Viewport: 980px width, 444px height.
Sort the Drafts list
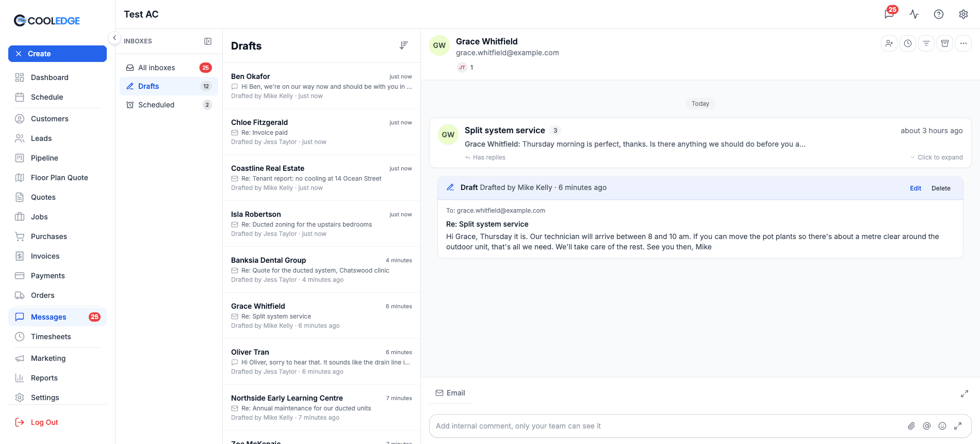pyautogui.click(x=404, y=45)
